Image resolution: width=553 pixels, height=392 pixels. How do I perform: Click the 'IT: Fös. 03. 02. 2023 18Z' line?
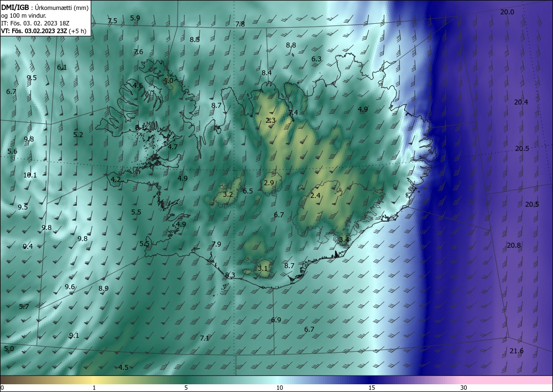click(35, 23)
